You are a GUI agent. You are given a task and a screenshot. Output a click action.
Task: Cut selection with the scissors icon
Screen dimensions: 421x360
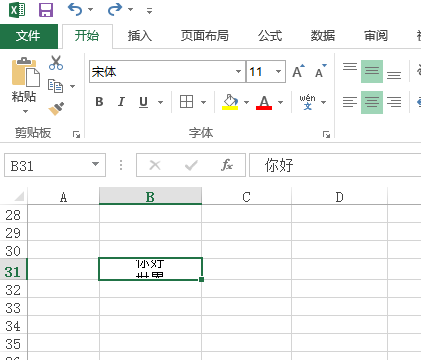(56, 63)
